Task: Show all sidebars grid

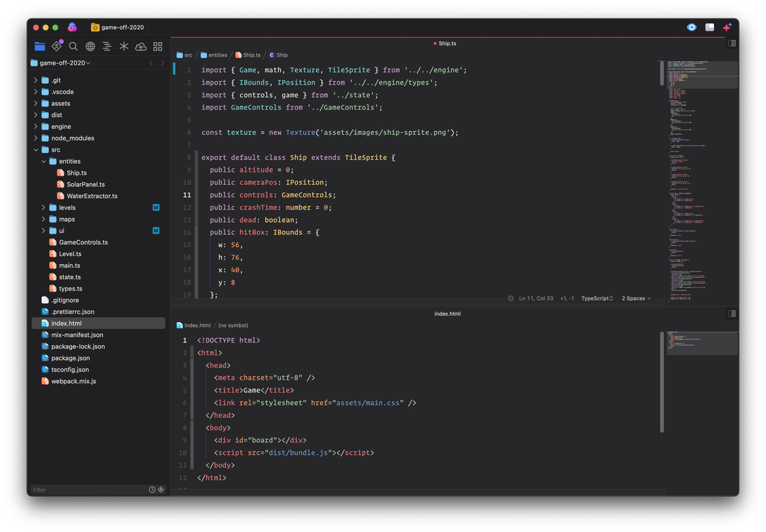Action: (x=158, y=47)
